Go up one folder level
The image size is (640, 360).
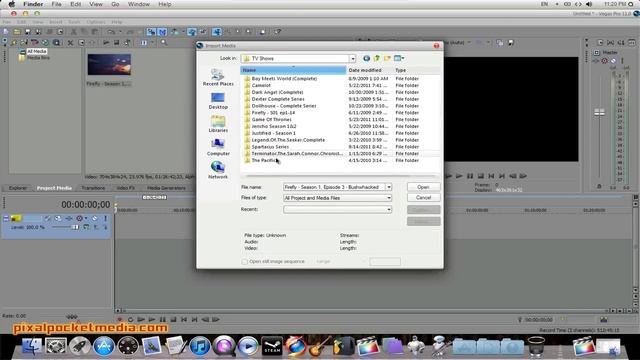click(x=377, y=58)
